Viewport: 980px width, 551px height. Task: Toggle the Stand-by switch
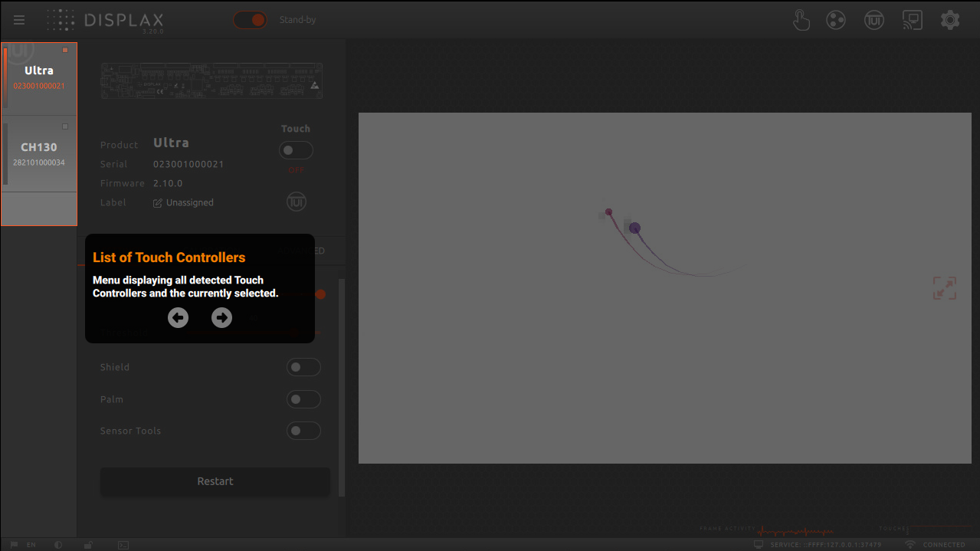[x=251, y=20]
